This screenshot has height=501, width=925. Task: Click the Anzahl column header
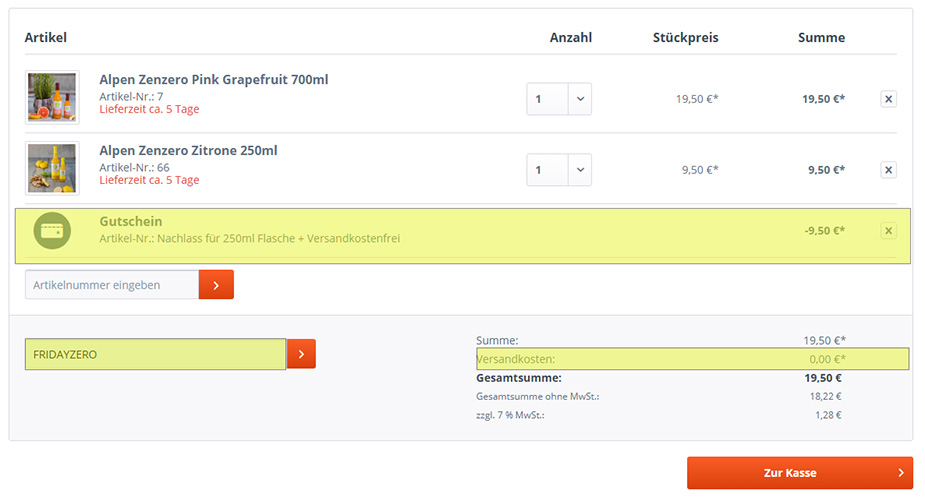(x=570, y=38)
